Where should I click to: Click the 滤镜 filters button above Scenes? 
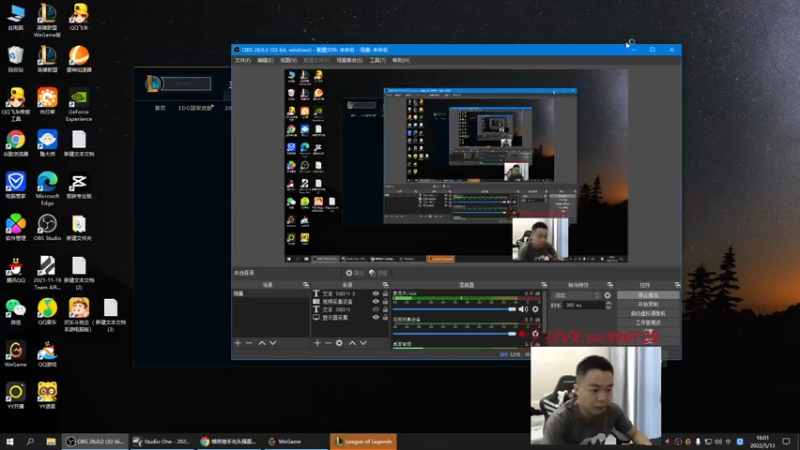coord(378,273)
